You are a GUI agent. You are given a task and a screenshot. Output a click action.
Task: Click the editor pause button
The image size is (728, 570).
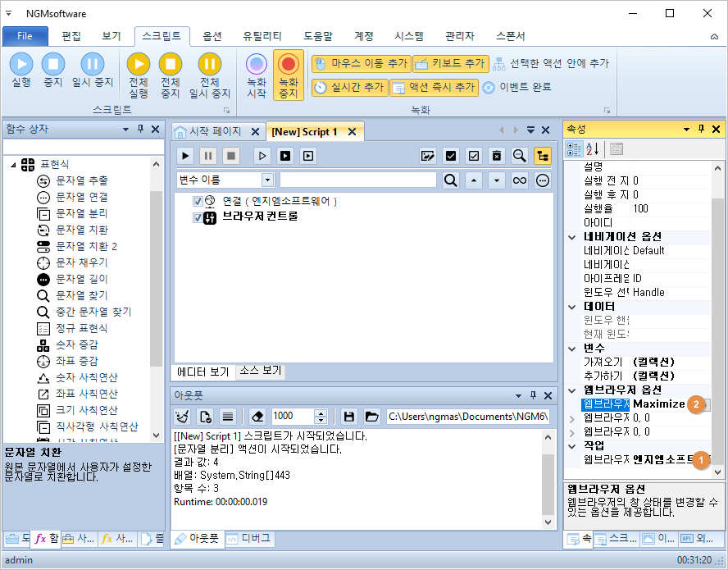click(x=208, y=156)
